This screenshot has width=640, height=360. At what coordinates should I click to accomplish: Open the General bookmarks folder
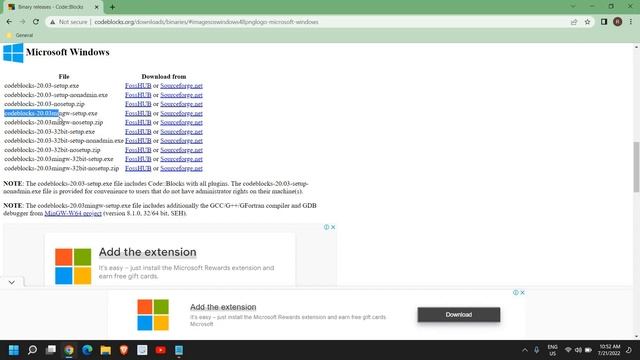click(19, 35)
